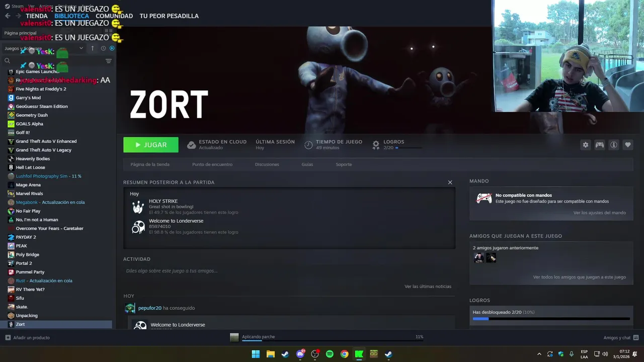Open Guías tab

pyautogui.click(x=307, y=164)
